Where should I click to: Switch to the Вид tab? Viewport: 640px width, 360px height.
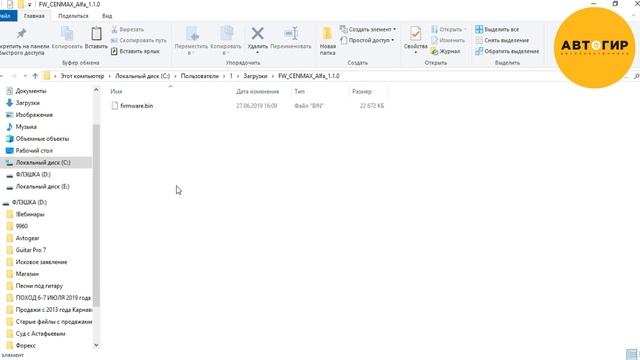pyautogui.click(x=107, y=16)
